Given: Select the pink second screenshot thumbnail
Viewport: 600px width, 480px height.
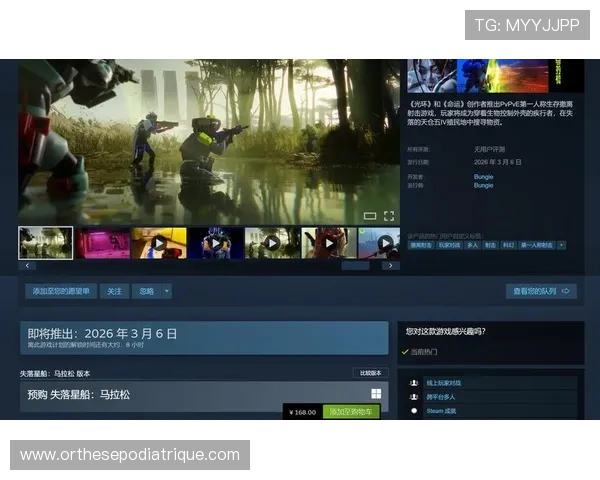Looking at the screenshot, I should [102, 243].
